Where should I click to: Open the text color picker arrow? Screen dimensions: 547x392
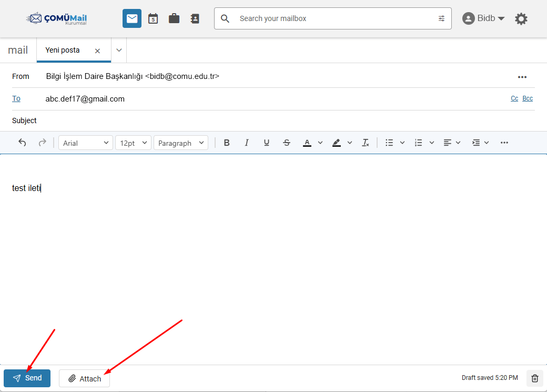(x=320, y=143)
